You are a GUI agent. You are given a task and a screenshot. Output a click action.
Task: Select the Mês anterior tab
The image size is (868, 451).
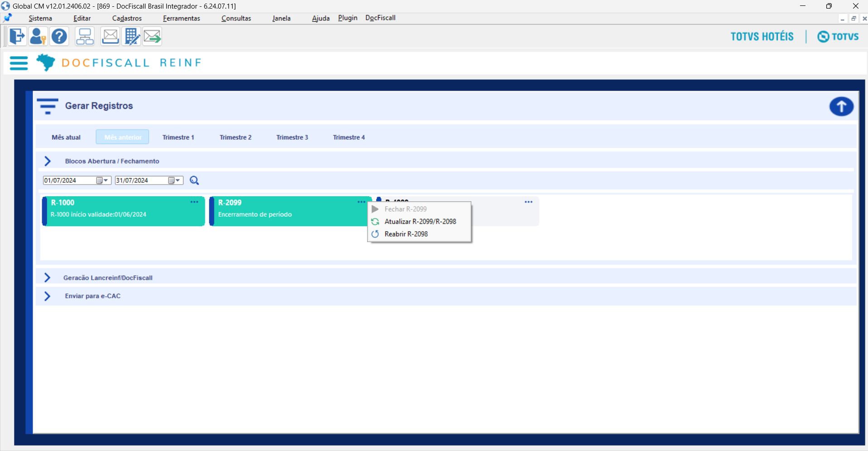pyautogui.click(x=122, y=137)
